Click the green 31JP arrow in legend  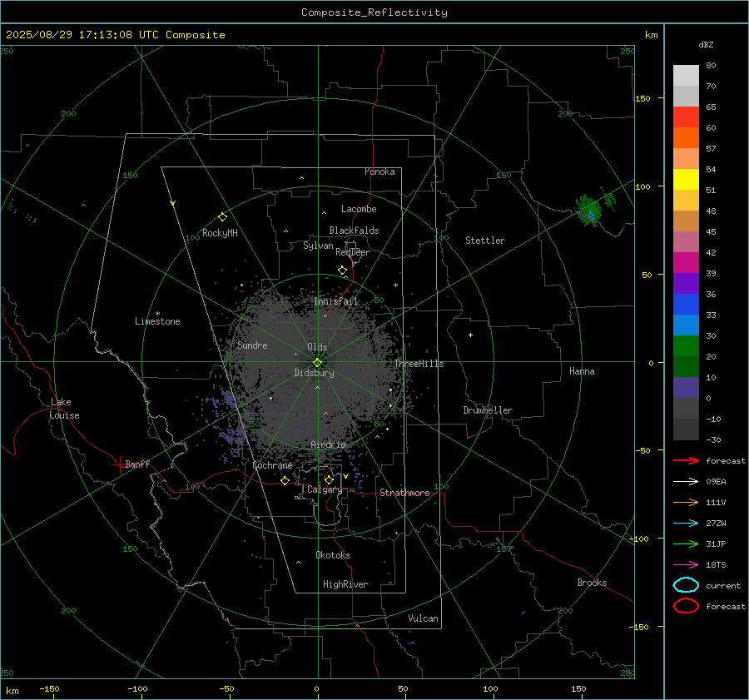[x=686, y=544]
